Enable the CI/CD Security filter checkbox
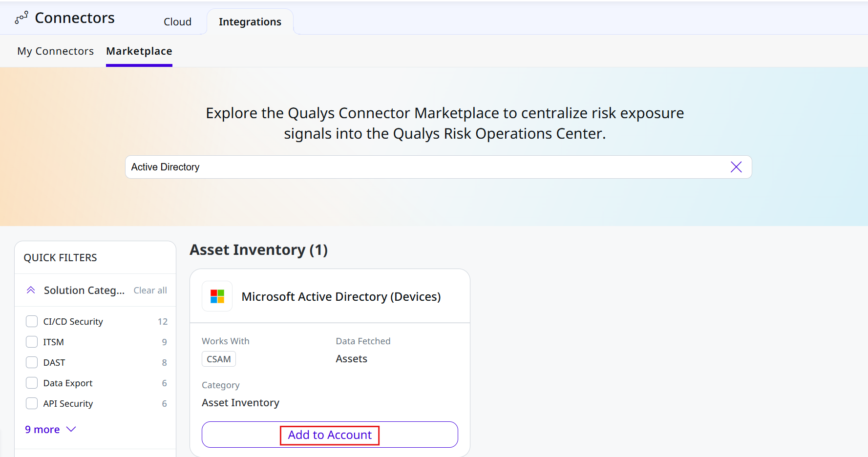 32,321
